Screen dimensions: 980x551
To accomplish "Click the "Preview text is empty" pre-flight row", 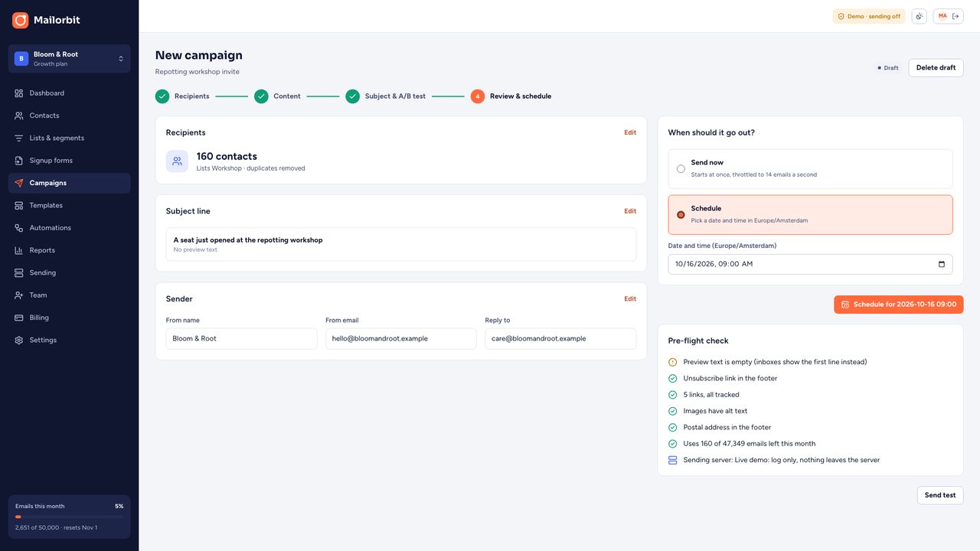I will tap(811, 362).
